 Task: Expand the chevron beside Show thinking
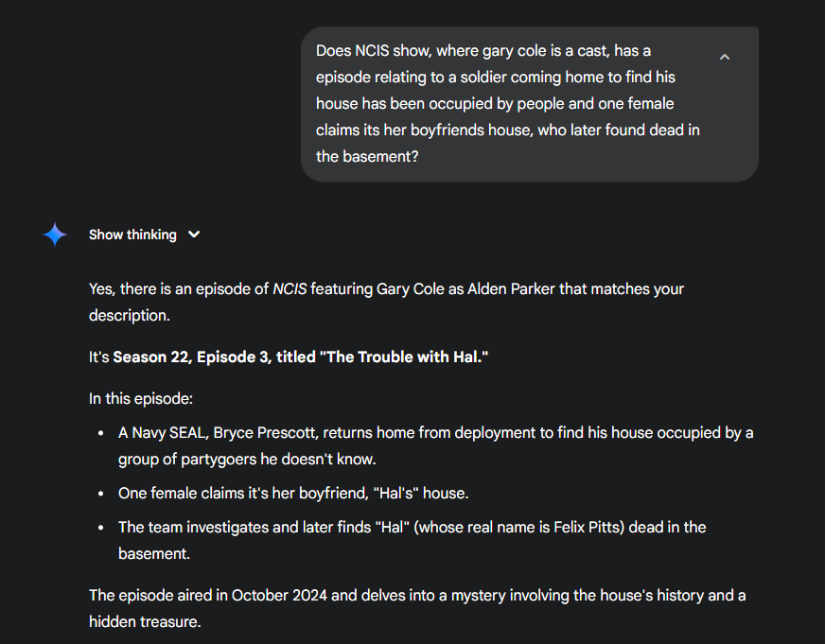click(x=194, y=235)
